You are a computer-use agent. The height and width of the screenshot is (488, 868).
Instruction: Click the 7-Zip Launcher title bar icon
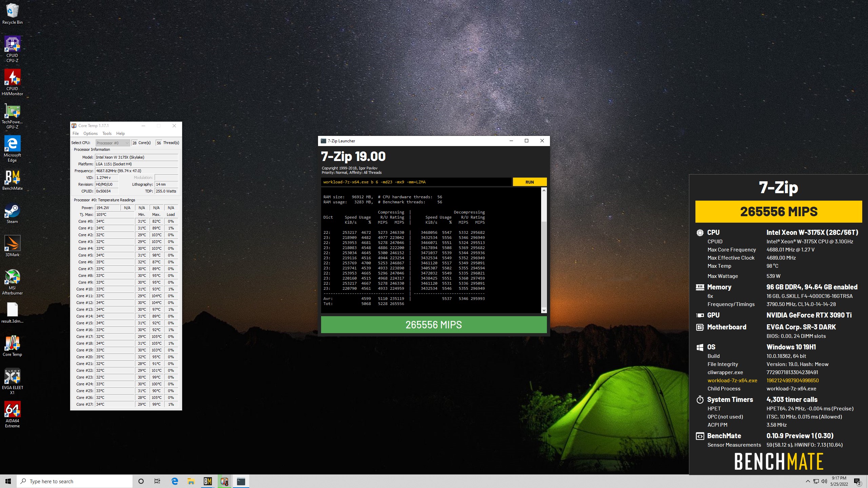(323, 141)
